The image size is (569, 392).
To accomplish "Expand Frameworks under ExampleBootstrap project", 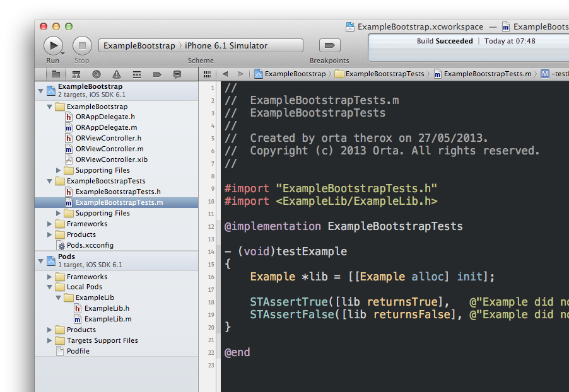I will [x=49, y=224].
